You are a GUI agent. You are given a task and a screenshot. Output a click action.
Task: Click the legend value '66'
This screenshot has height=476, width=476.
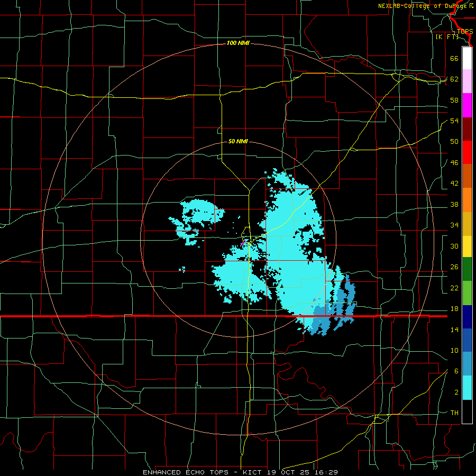tap(454, 58)
